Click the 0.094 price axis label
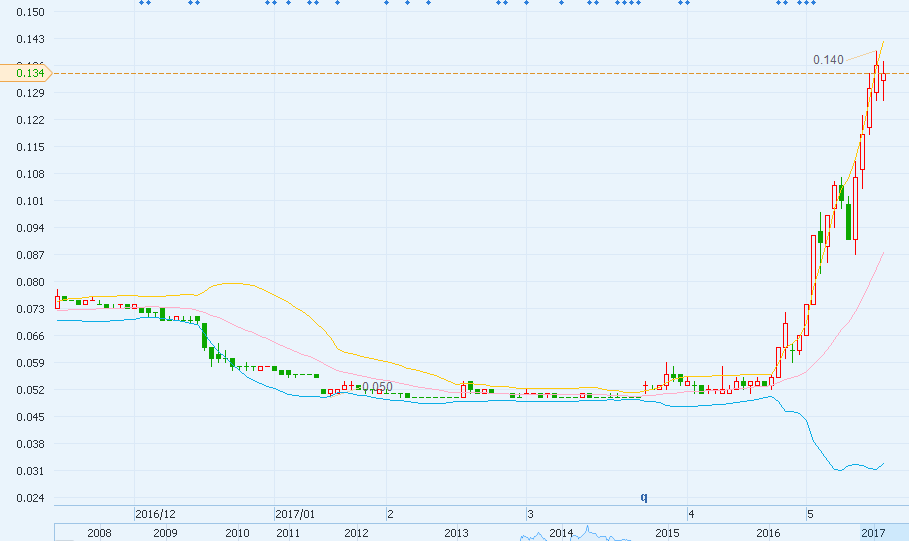Viewport: 909px width, 541px height. [x=30, y=228]
